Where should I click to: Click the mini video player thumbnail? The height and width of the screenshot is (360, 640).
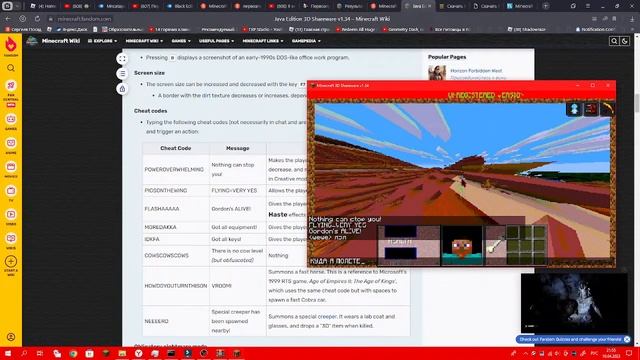(x=574, y=303)
